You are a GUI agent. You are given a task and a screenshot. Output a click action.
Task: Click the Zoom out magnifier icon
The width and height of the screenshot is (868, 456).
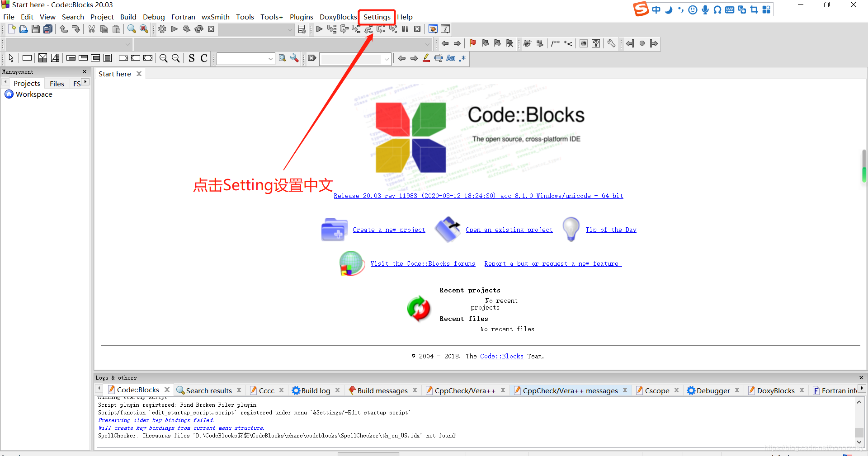(x=176, y=58)
